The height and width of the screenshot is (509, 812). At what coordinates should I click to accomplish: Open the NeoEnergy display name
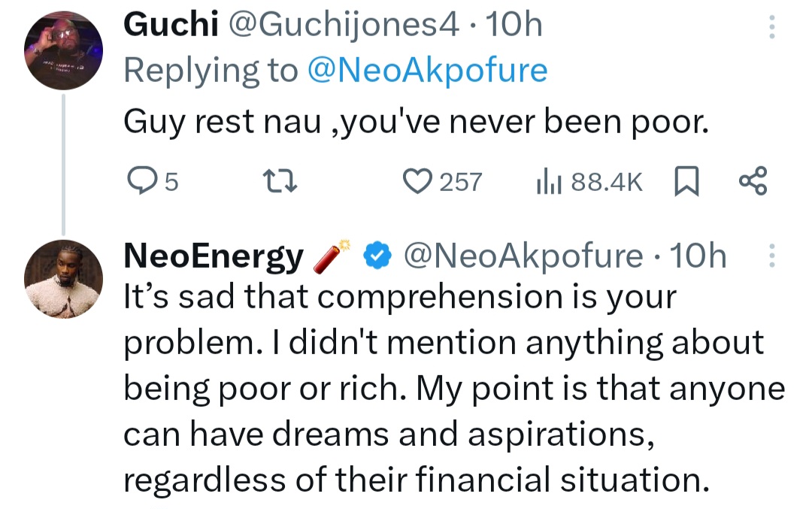[x=213, y=257]
